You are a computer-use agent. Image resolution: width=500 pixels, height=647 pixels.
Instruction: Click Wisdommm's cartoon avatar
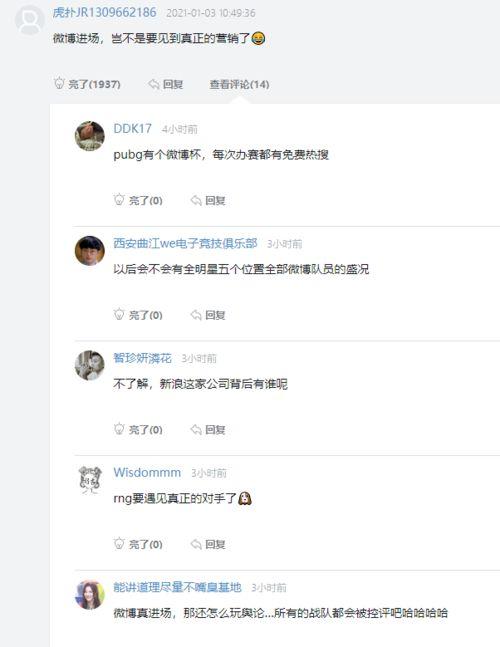pos(90,479)
